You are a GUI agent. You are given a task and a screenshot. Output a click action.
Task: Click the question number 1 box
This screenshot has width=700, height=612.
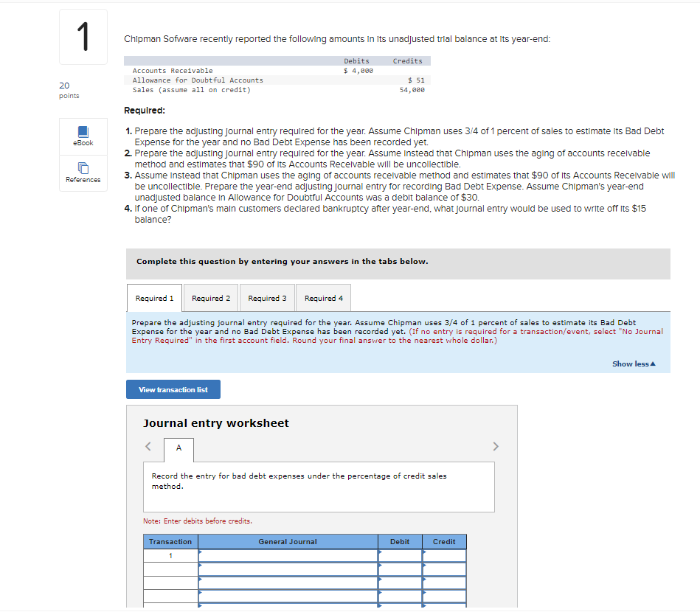(x=83, y=37)
